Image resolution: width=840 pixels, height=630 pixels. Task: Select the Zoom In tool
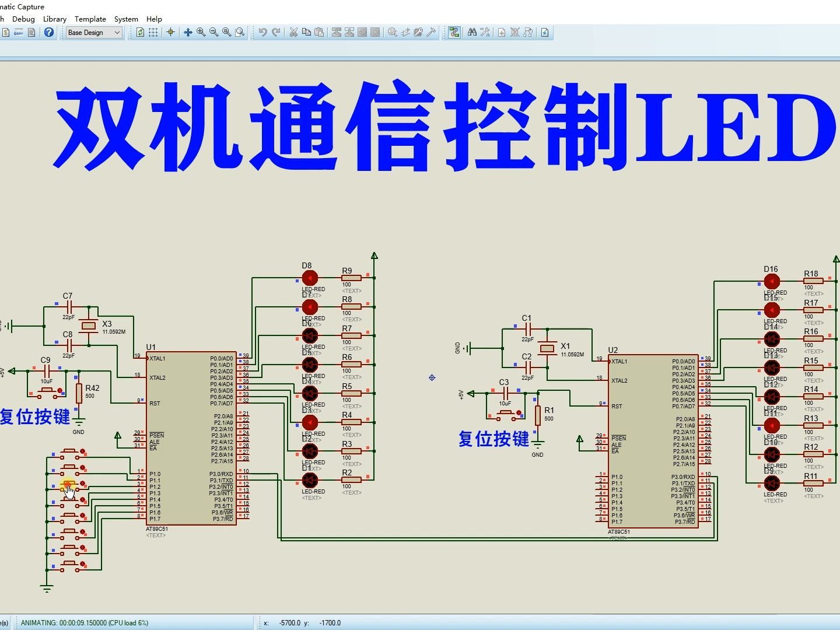coord(200,32)
